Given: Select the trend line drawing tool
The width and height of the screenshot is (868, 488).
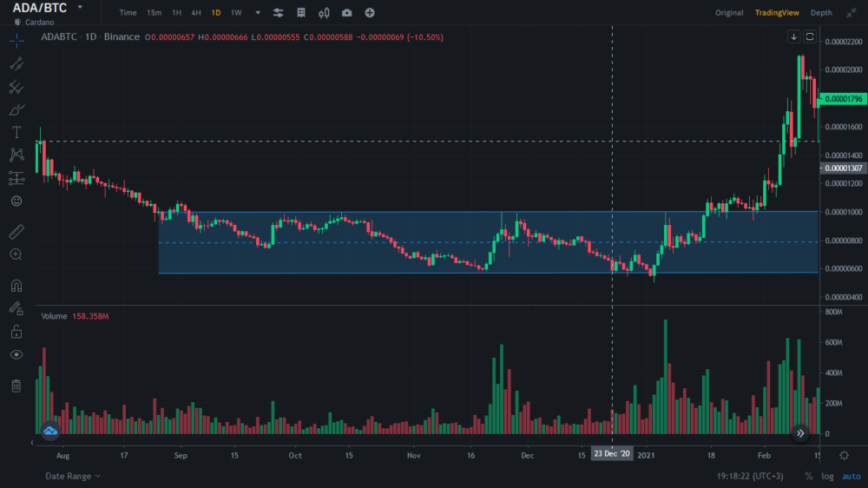Looking at the screenshot, I should (16, 63).
